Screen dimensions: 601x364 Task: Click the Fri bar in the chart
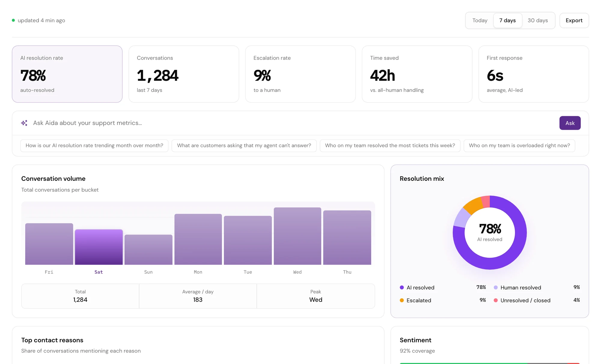point(49,244)
